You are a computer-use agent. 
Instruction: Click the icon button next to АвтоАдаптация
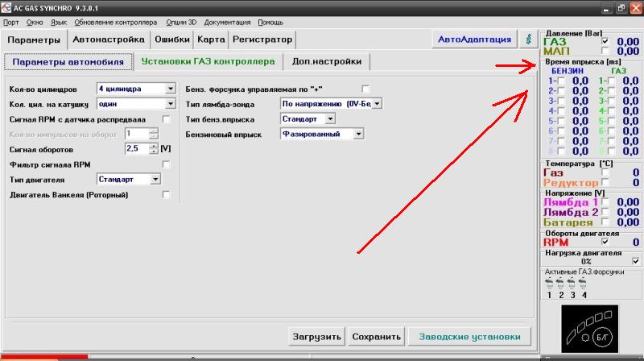(x=528, y=39)
